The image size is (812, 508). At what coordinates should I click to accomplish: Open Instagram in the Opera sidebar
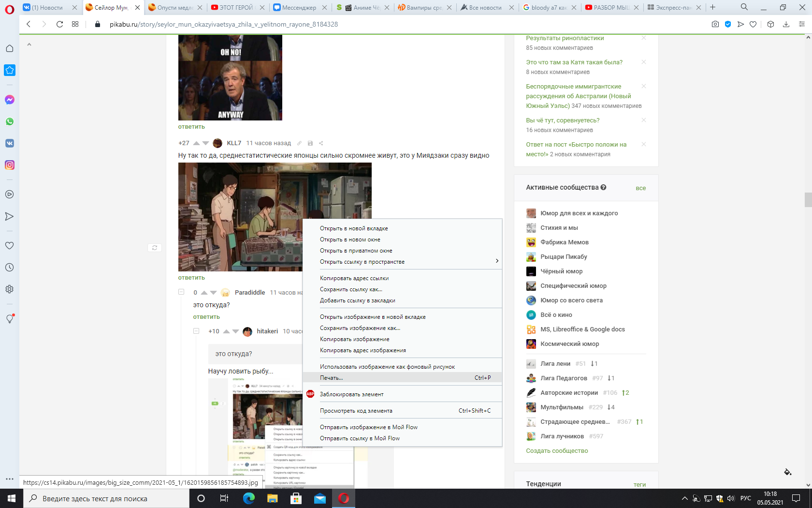(x=10, y=165)
